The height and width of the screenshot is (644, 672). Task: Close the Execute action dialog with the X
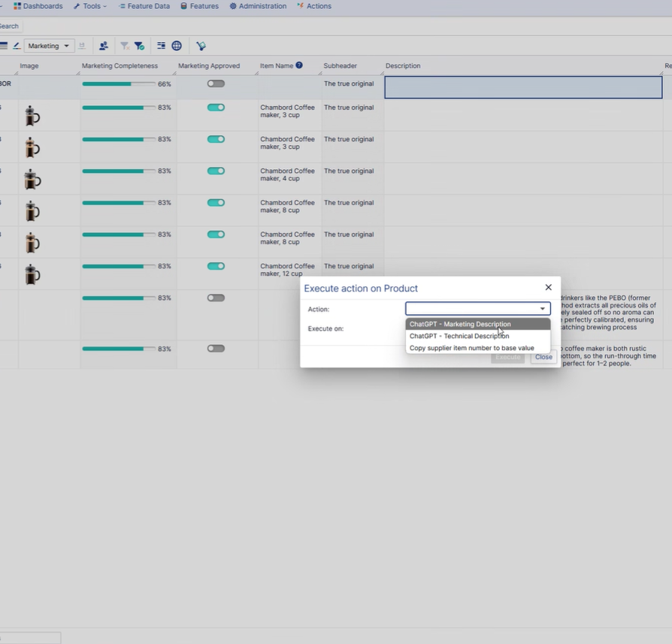click(x=548, y=287)
